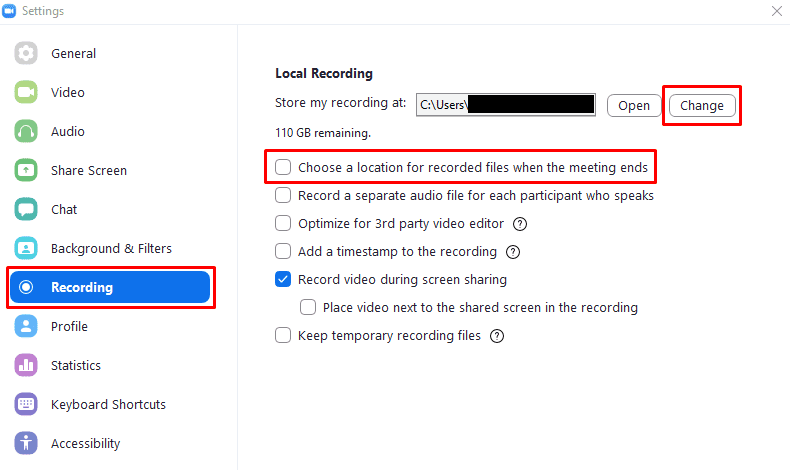This screenshot has height=470, width=790.
Task: Show help for Keep temporary recording files
Action: click(x=497, y=336)
